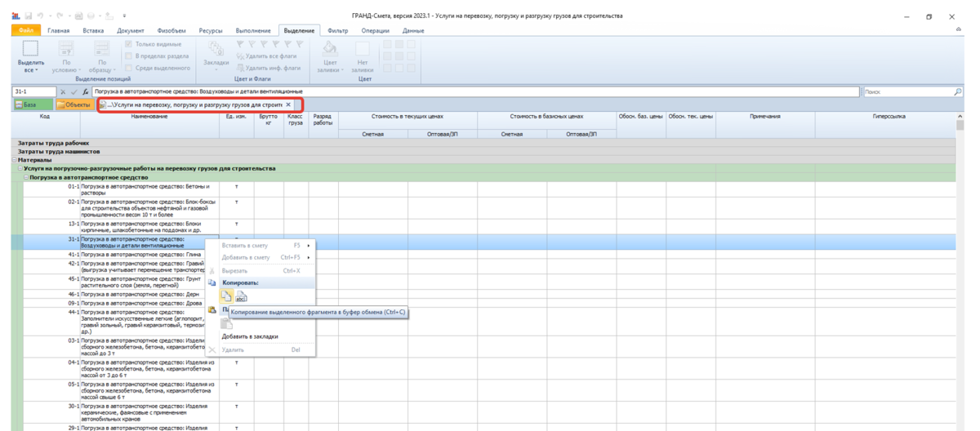Image resolution: width=980 pixels, height=431 pixels.
Task: Switch to the Фильтр ribbon tab
Action: (x=337, y=30)
